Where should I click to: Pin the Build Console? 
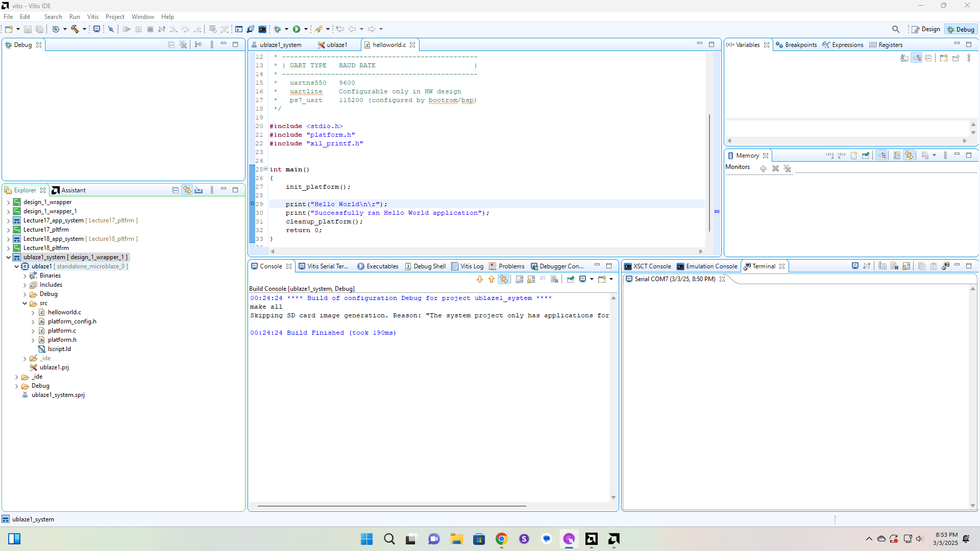tap(571, 279)
